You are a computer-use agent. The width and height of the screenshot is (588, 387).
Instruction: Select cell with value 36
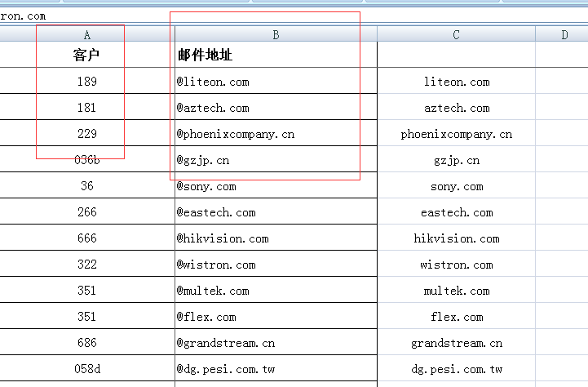tap(87, 185)
